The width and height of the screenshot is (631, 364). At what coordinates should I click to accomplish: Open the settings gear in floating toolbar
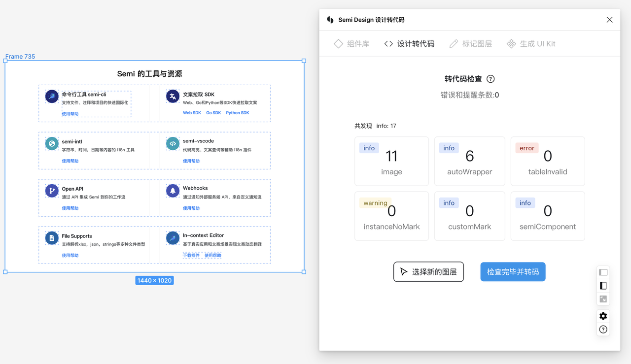tap(603, 316)
